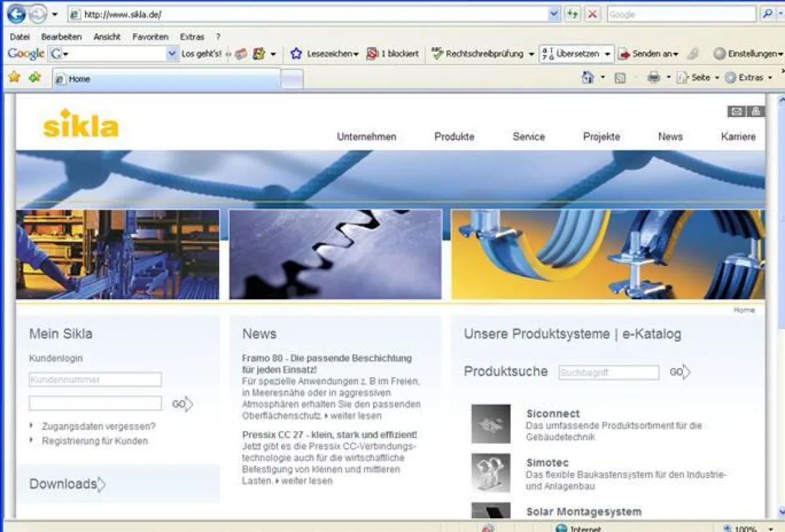785x532 pixels.
Task: Open the address bar history dropdown
Action: click(553, 14)
